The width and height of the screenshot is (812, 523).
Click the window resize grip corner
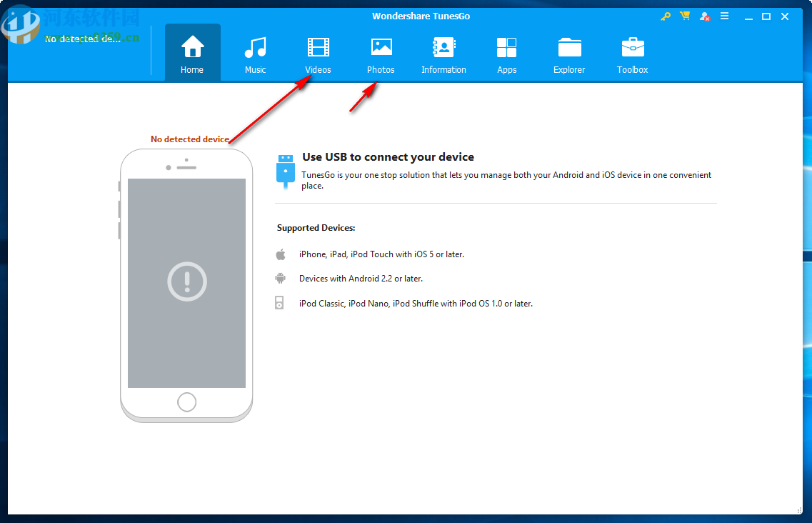click(x=799, y=511)
